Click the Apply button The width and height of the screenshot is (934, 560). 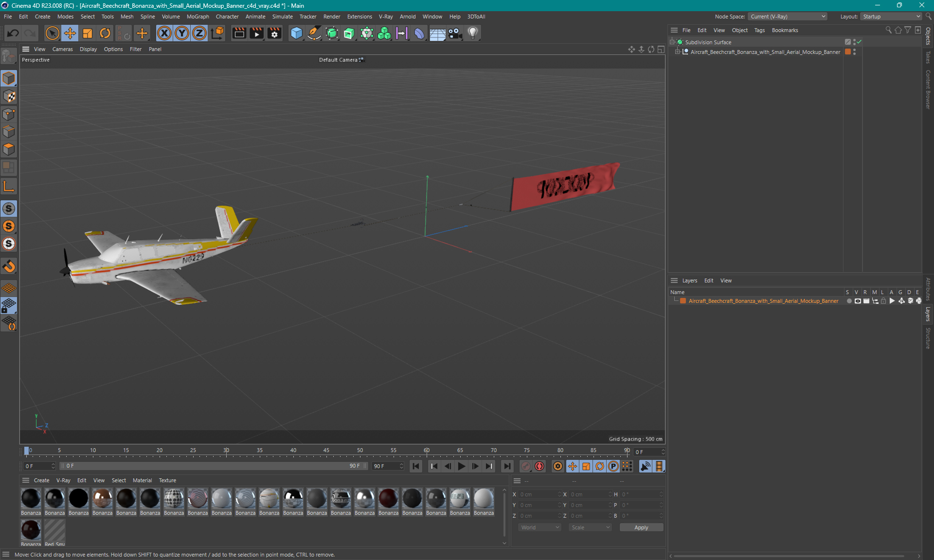[641, 527]
